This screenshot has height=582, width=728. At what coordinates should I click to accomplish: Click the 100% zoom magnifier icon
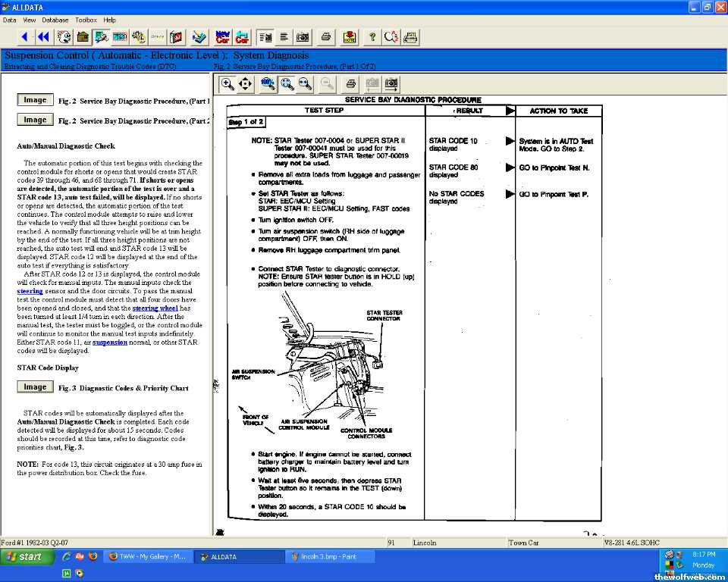tap(268, 84)
